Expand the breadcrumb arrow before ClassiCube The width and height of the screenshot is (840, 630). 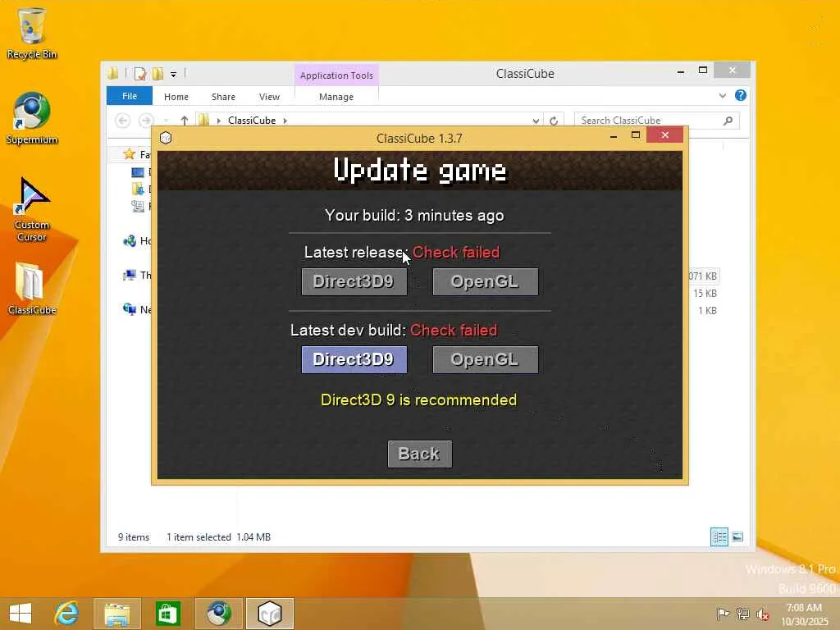click(218, 121)
